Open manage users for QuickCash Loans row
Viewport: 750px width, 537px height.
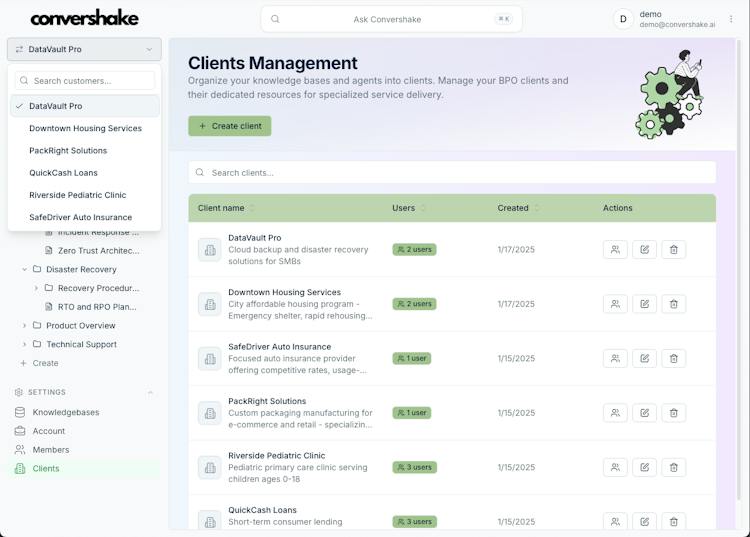click(x=615, y=522)
